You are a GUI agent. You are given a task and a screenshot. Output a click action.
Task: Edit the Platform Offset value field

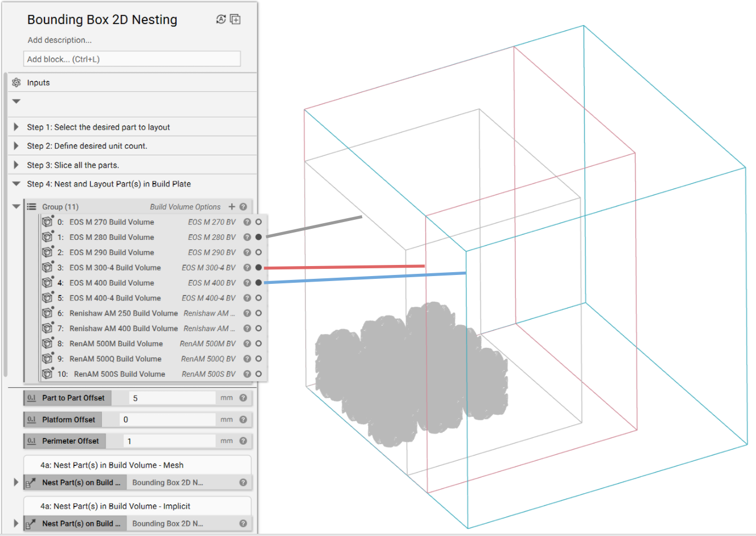click(168, 420)
